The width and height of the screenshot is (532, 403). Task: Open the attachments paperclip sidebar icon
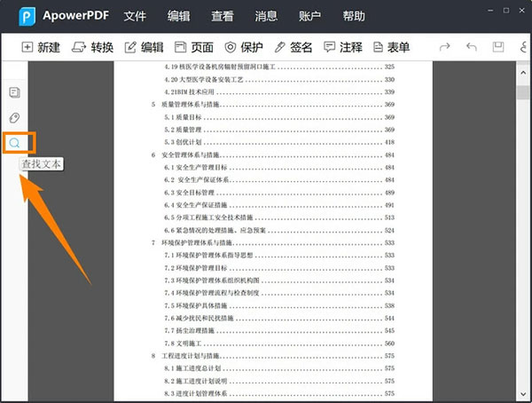14,118
